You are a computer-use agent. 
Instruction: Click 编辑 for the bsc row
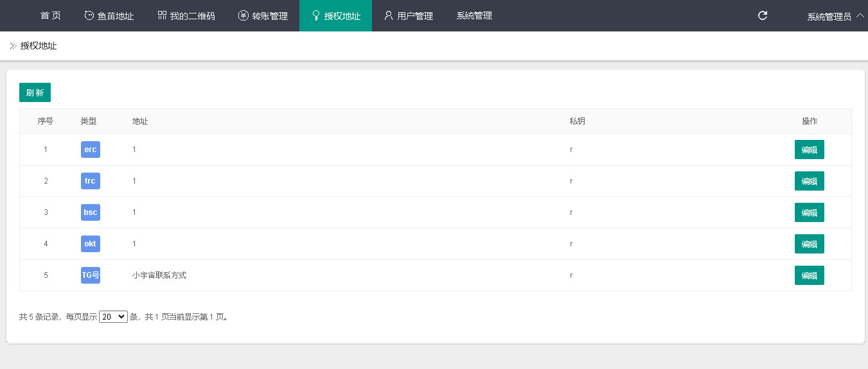(x=809, y=212)
